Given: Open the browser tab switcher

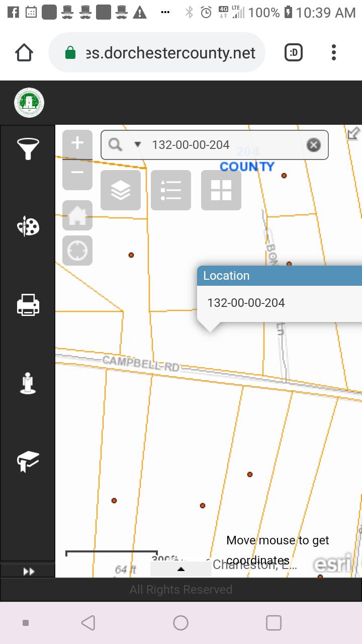Looking at the screenshot, I should point(294,52).
